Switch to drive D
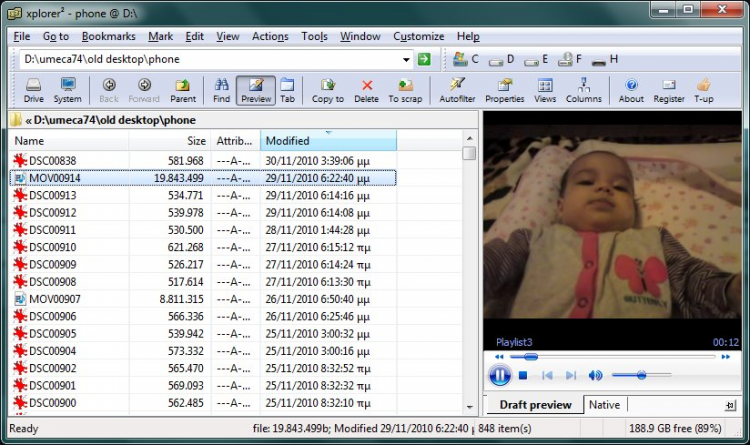This screenshot has width=750, height=445. [501, 59]
